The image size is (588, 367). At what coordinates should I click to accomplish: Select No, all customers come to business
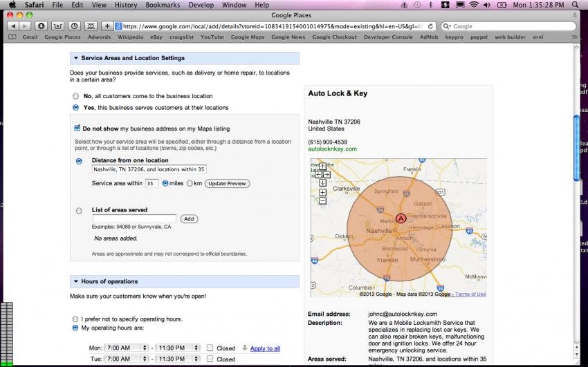coord(76,96)
